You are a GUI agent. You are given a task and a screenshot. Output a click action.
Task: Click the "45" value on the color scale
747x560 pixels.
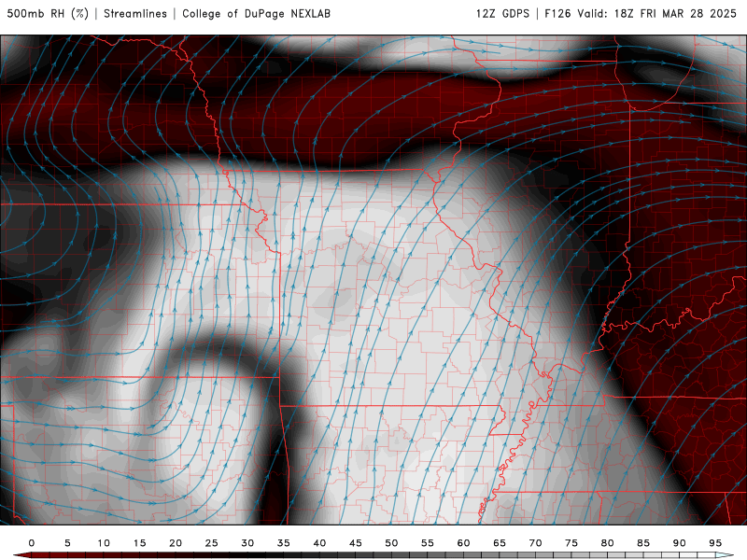(x=356, y=543)
